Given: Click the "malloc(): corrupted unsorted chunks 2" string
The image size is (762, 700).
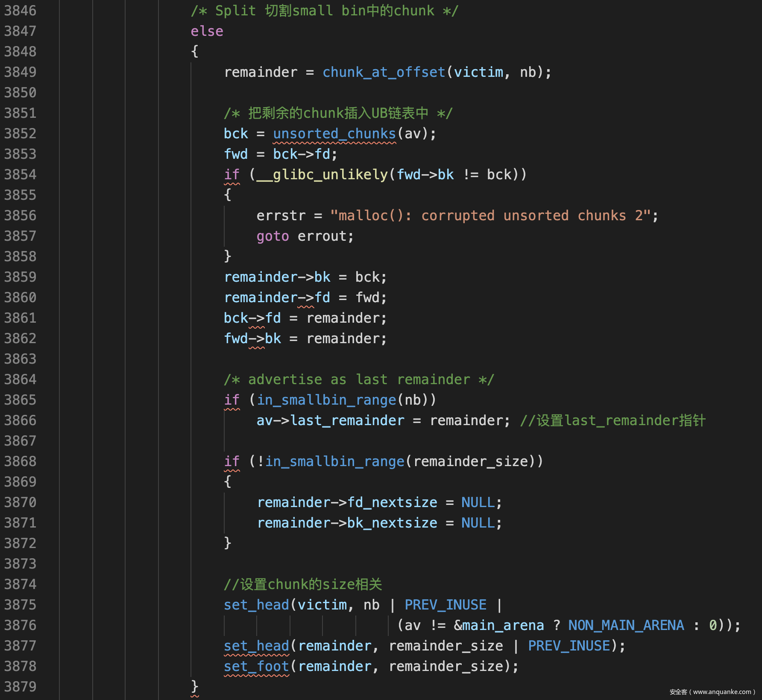Looking at the screenshot, I should pyautogui.click(x=490, y=216).
